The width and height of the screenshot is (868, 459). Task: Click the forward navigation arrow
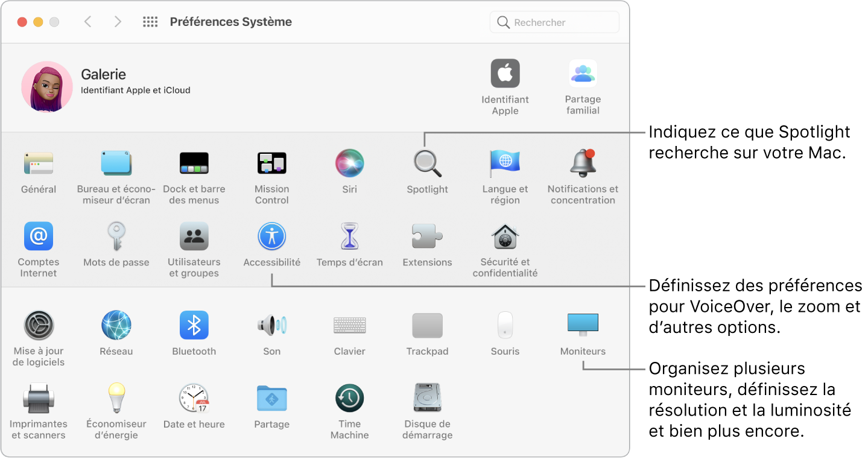tap(118, 22)
